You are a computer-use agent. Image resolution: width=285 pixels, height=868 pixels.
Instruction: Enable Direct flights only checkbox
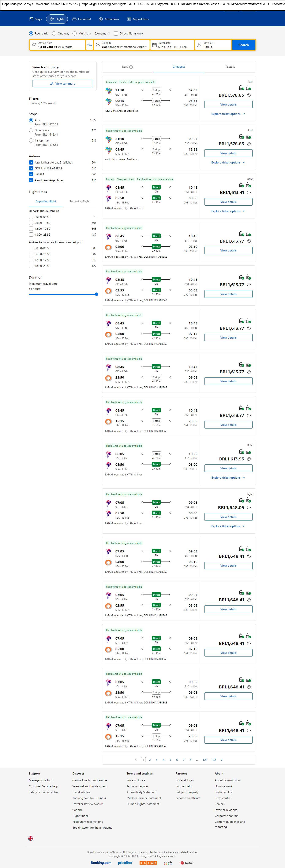pos(116,33)
